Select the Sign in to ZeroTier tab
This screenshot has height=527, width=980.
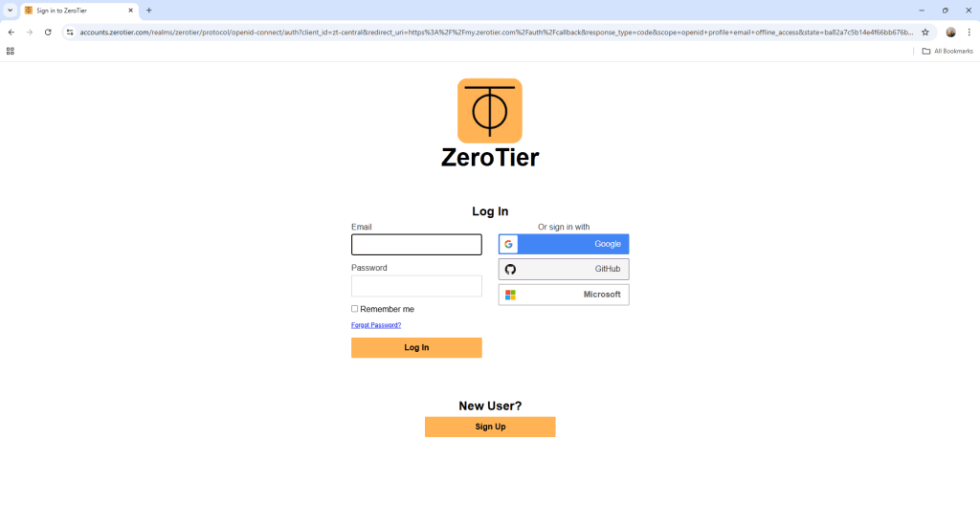(77, 10)
